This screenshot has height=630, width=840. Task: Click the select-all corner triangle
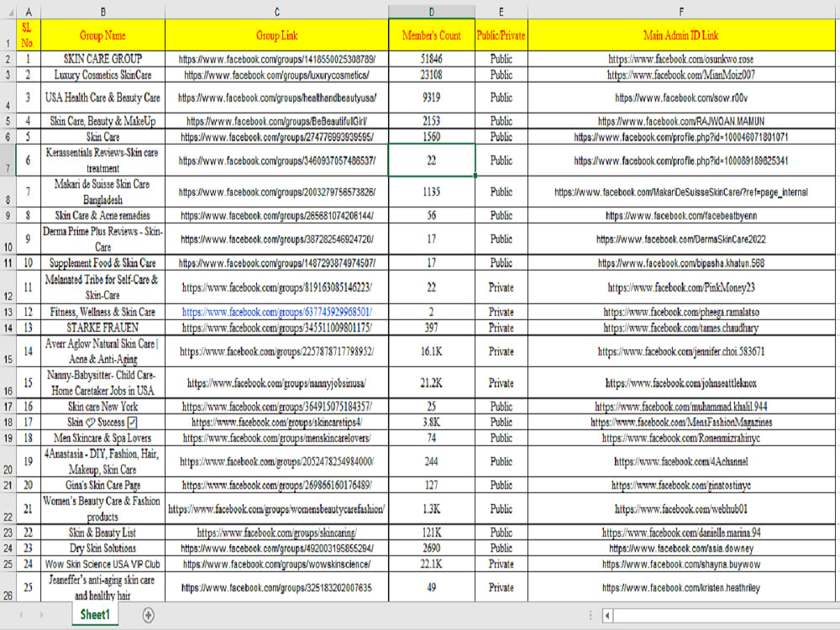10,12
